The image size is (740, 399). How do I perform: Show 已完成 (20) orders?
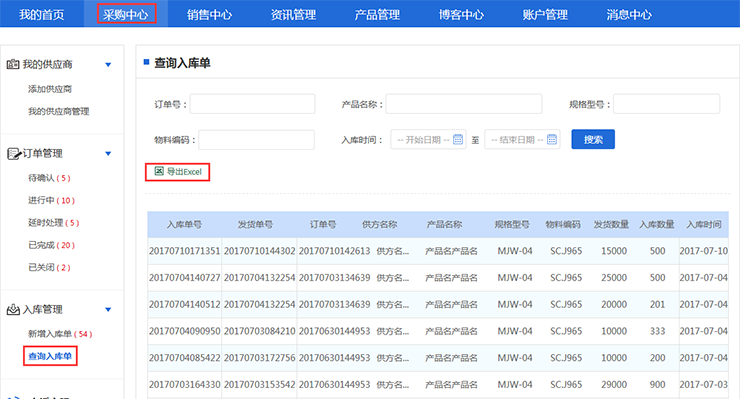click(x=51, y=245)
